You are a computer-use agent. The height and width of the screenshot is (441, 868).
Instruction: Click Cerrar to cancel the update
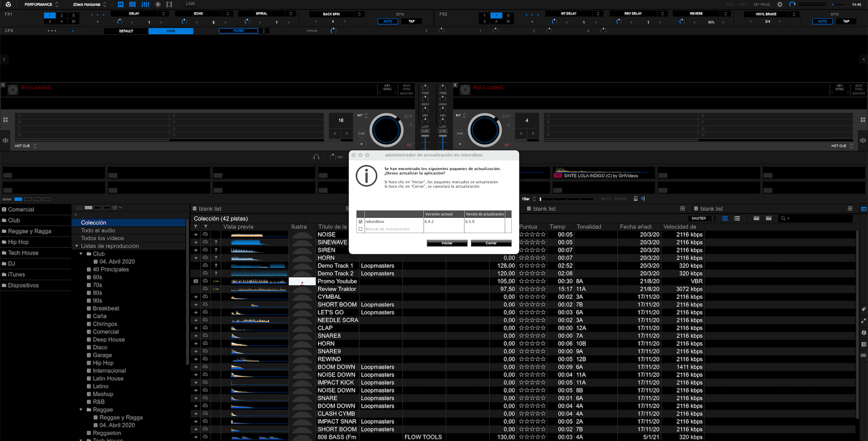pos(491,243)
